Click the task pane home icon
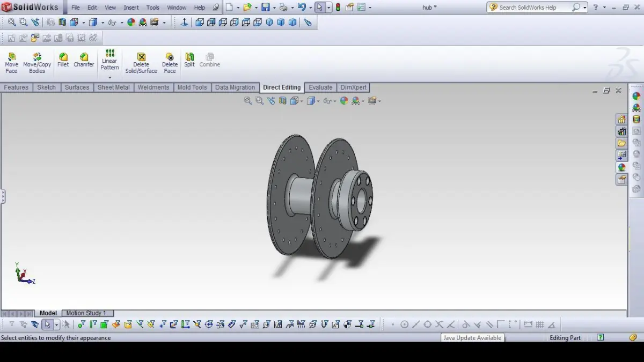Image resolution: width=644 pixels, height=362 pixels. point(621,120)
